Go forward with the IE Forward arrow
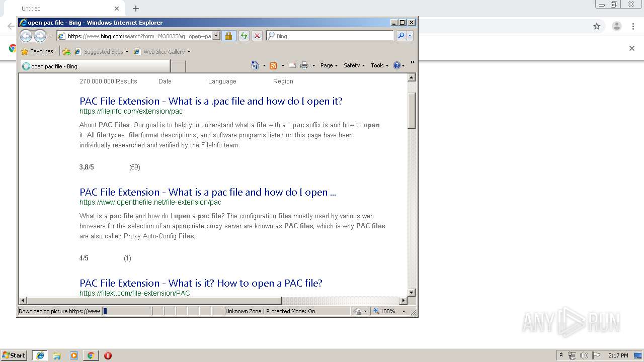This screenshot has width=644, height=362. (x=40, y=36)
